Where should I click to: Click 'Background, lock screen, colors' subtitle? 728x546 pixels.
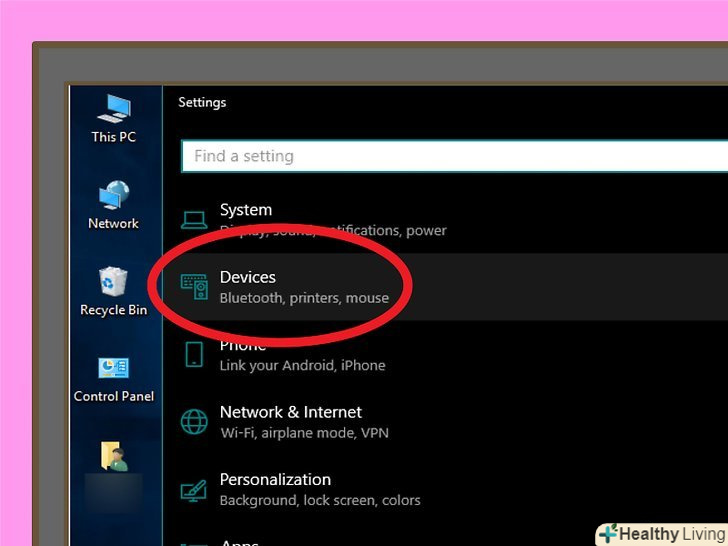tap(320, 500)
